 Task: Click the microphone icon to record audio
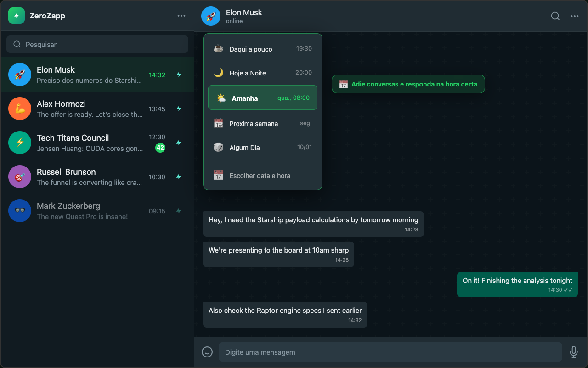pyautogui.click(x=573, y=352)
